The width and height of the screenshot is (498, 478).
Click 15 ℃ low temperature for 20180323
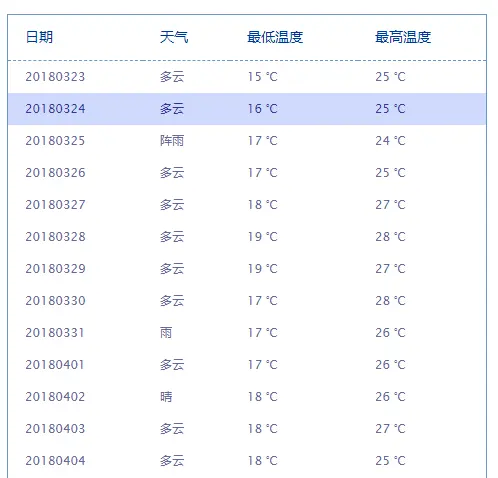coord(262,77)
